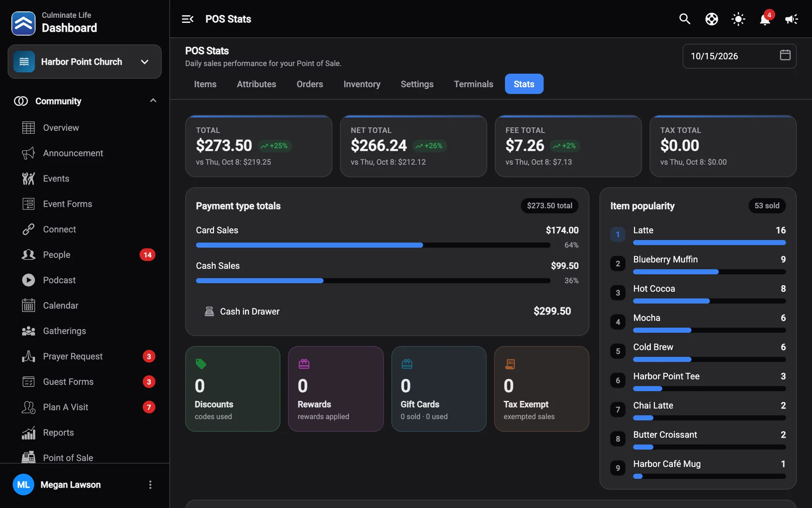
Task: Collapse the sidebar menu toggle icon
Action: 187,19
